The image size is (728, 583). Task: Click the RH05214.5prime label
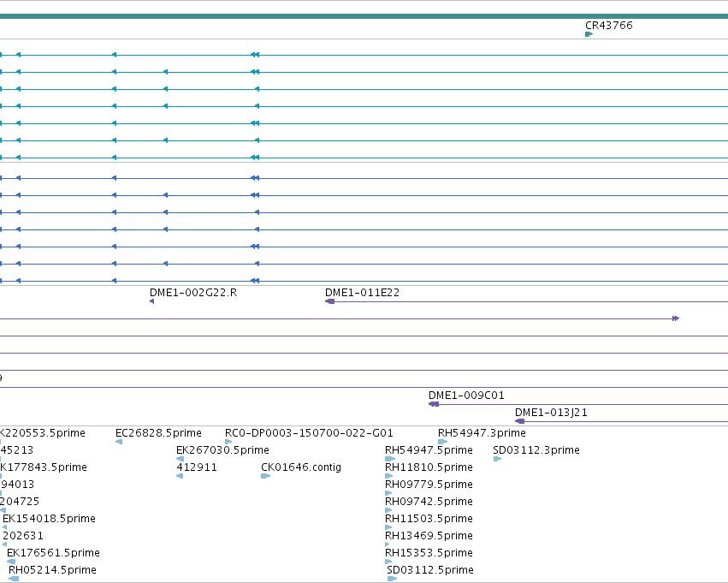(52, 570)
